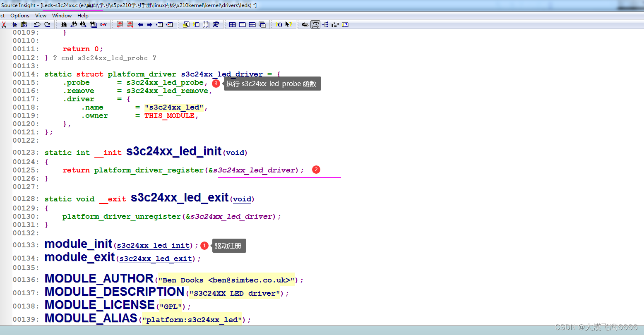Cascade windows with overlapping windows icon
Viewport: 644px width, 335px height.
point(262,24)
